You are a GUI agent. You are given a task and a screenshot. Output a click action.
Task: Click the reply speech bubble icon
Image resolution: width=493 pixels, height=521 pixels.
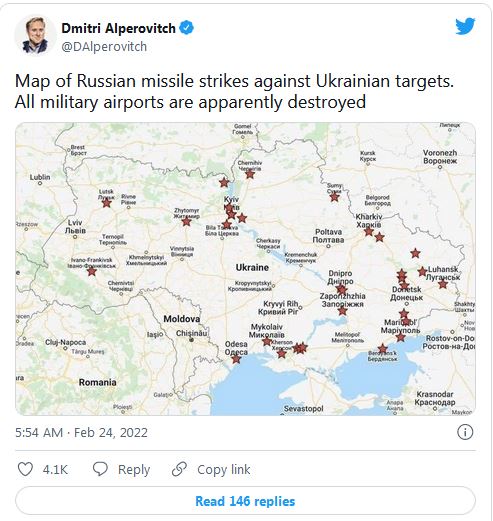point(100,469)
